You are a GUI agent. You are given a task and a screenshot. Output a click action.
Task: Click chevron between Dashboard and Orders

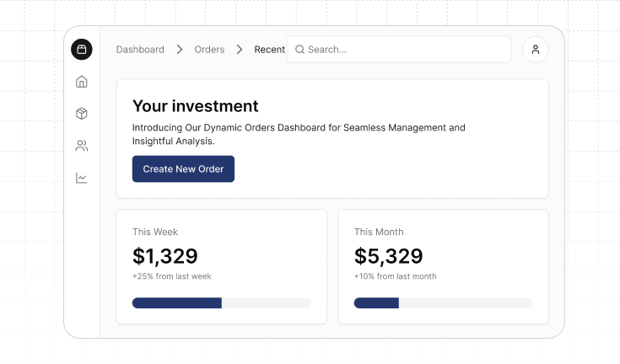click(x=180, y=50)
